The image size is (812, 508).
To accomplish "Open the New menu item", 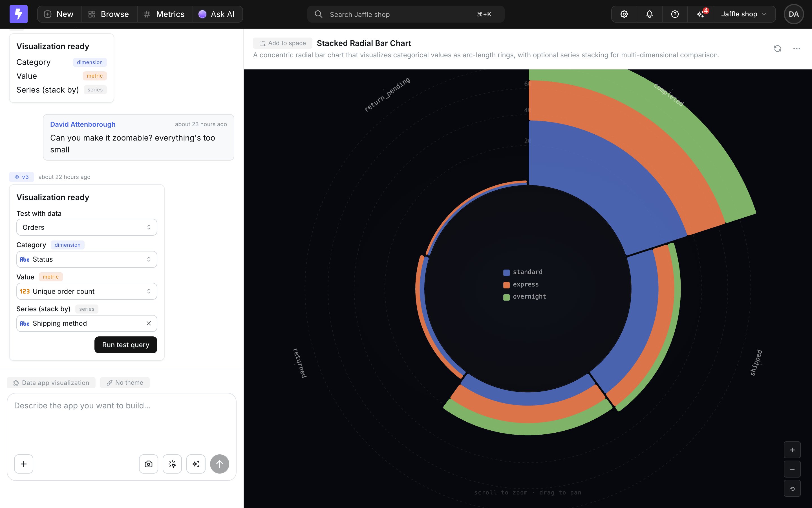I will (59, 14).
